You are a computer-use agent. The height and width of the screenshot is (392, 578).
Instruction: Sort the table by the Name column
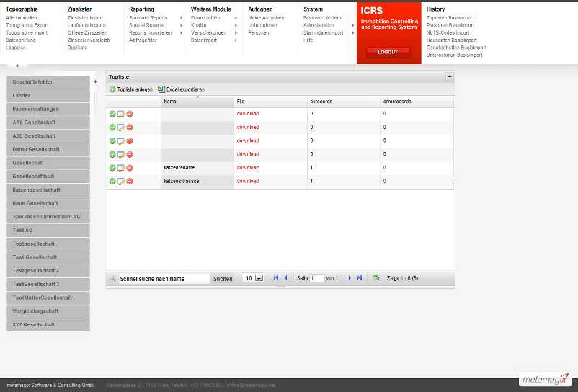click(x=197, y=102)
